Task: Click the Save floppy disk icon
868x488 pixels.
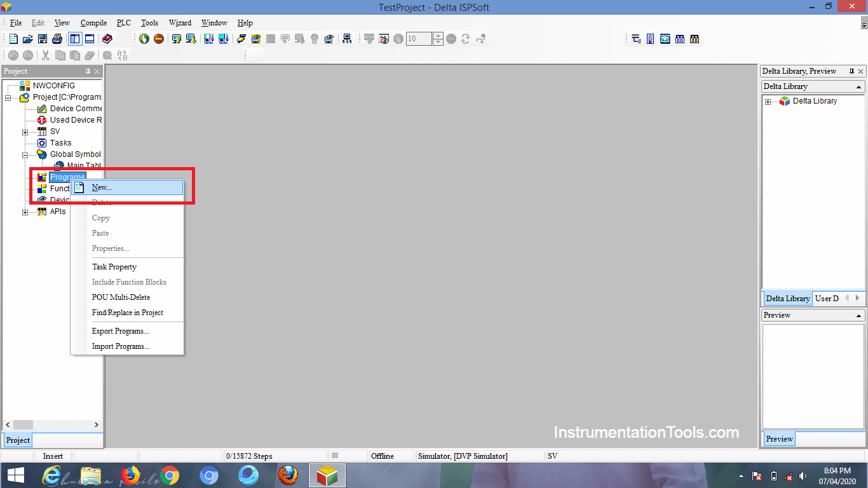Action: coord(43,39)
